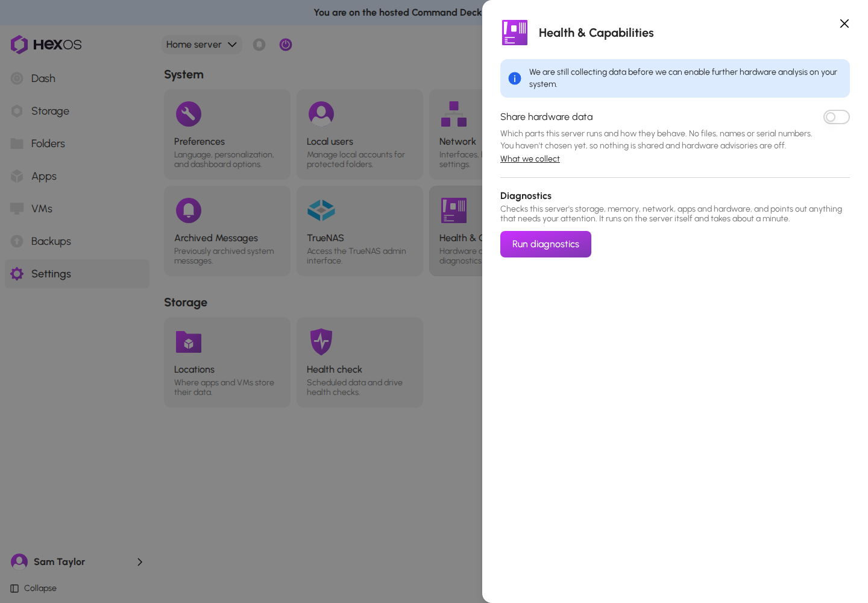Open the What we collect link
The image size is (868, 603).
[530, 159]
